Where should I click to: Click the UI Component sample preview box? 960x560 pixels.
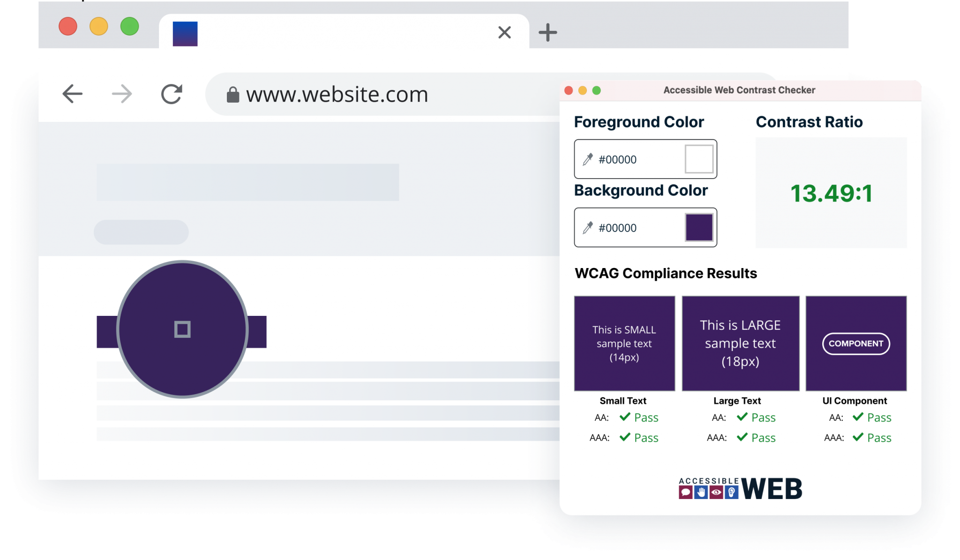[856, 343]
